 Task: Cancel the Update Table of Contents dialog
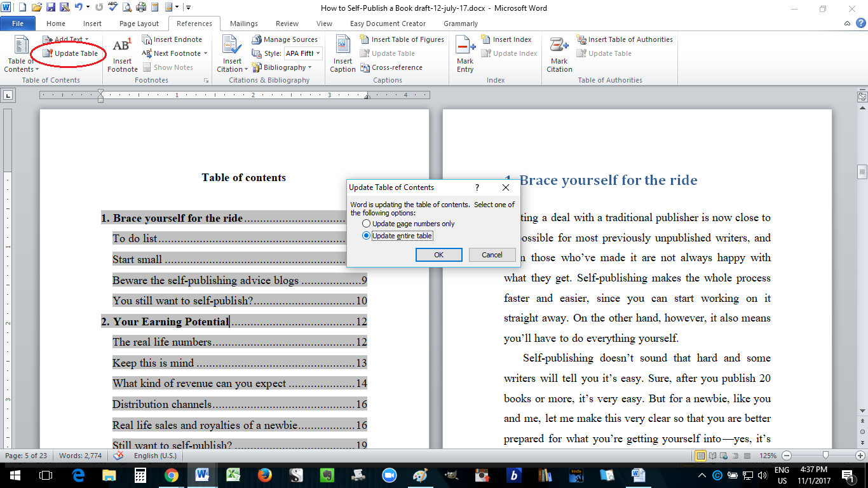[492, 255]
